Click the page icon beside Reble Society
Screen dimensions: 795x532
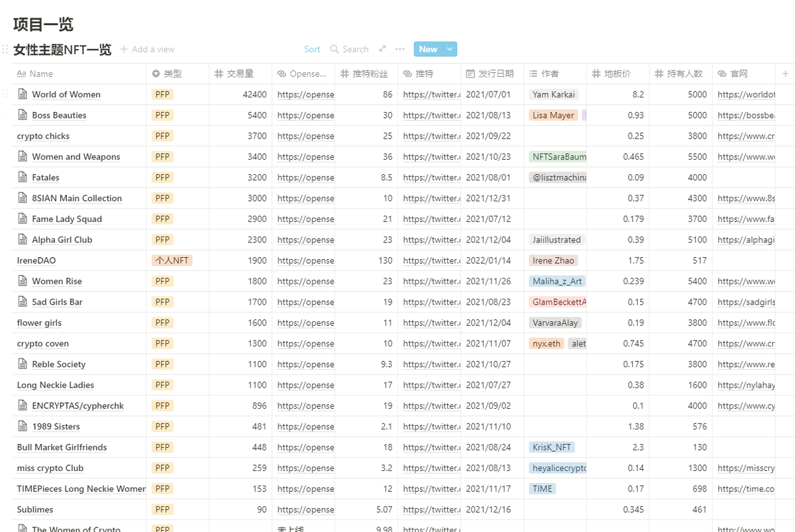[x=23, y=364]
